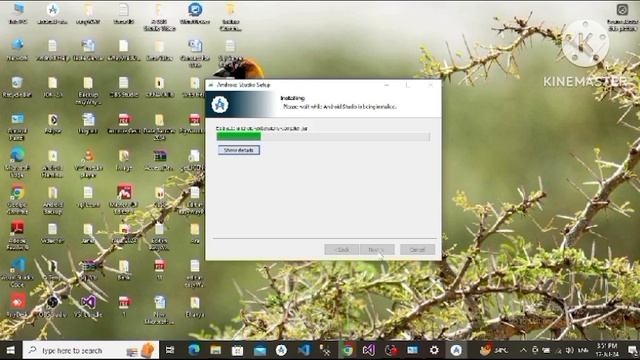Launch Visual Studio Code from the taskbar
Image resolution: width=640 pixels, height=360 pixels.
click(303, 350)
